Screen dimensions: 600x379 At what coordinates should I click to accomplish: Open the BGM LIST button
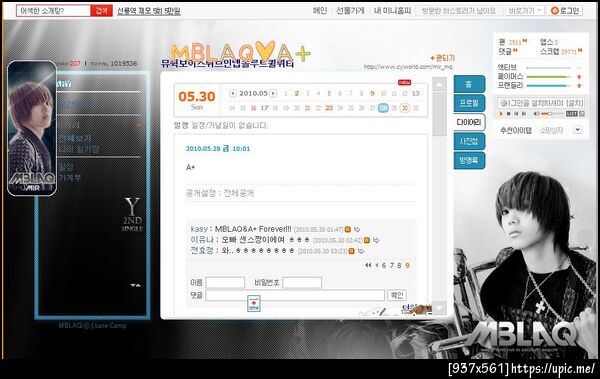tap(571, 114)
